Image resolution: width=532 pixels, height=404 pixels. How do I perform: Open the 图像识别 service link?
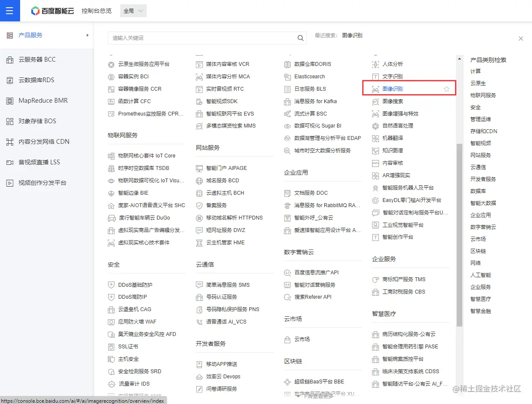(x=393, y=89)
